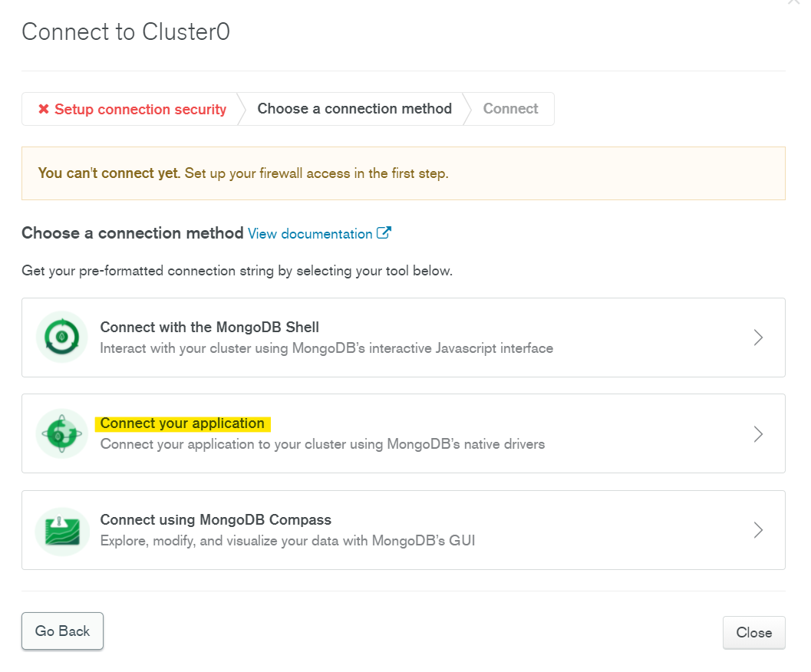Click the external link icon beside View documentation
811x672 pixels.
[x=384, y=232]
